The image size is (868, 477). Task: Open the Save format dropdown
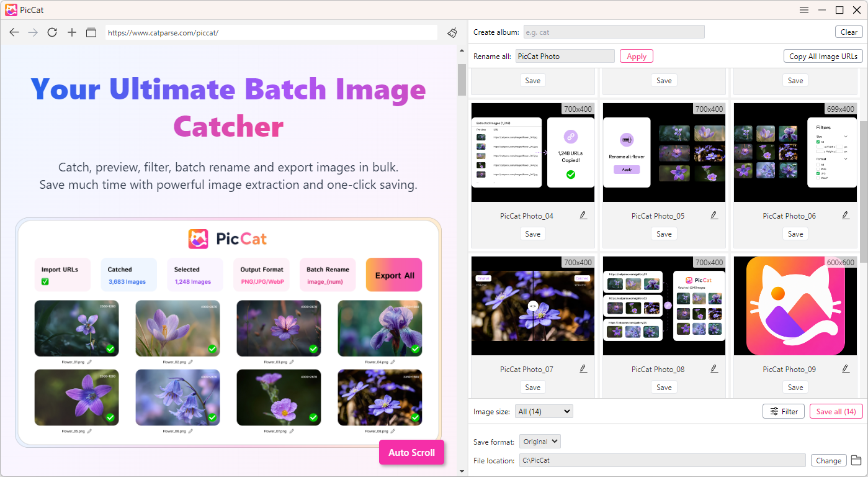click(x=540, y=442)
